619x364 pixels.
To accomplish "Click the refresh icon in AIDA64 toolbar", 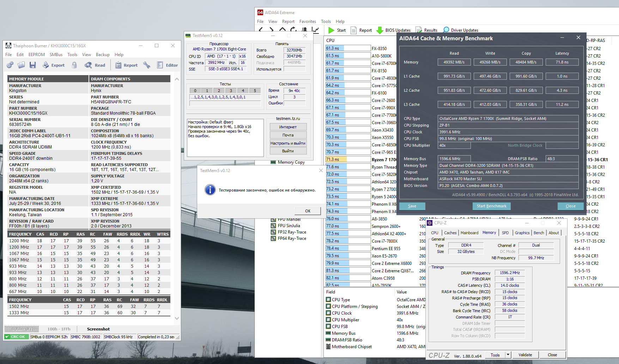I will coord(293,30).
